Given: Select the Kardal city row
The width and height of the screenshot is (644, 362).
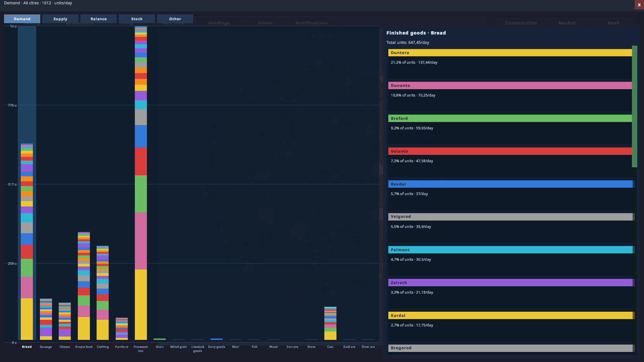Looking at the screenshot, I should 511,315.
